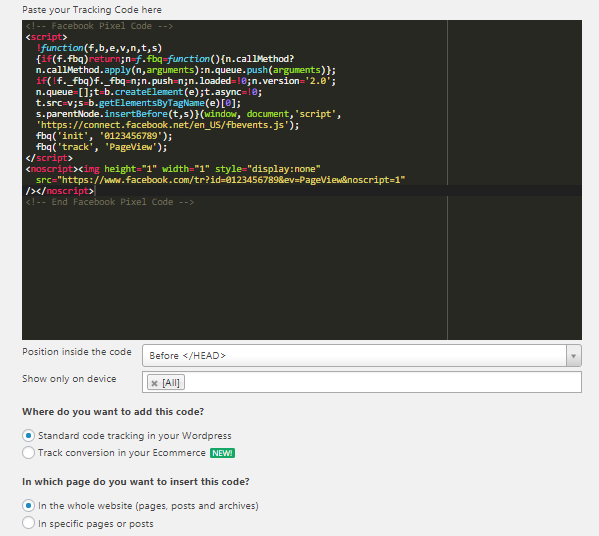
Task: Click the 'Show only on device' label
Action: (x=69, y=379)
